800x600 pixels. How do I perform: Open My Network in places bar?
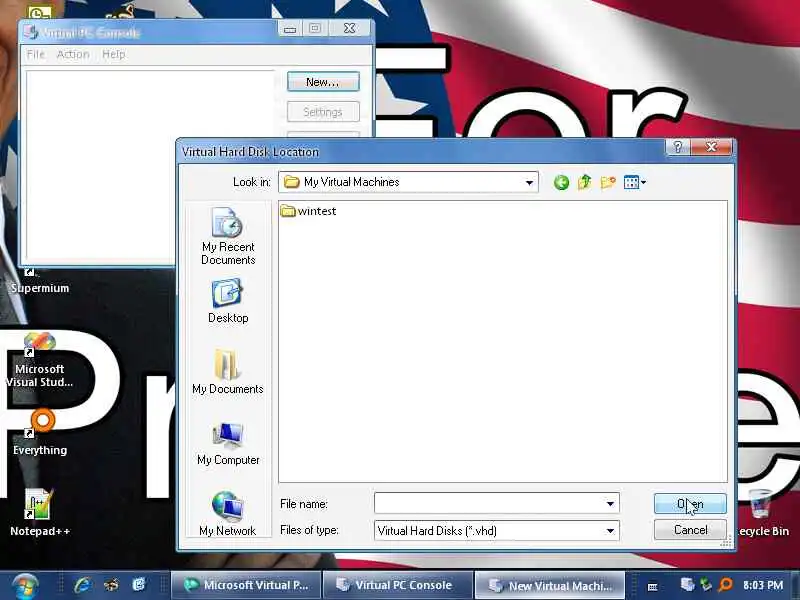pos(228,514)
